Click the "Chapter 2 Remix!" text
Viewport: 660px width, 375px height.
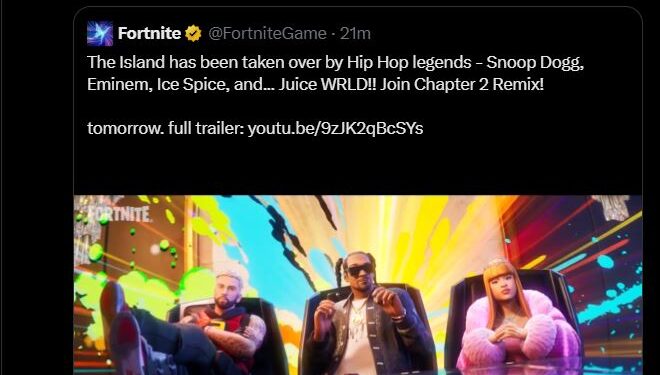click(x=479, y=84)
